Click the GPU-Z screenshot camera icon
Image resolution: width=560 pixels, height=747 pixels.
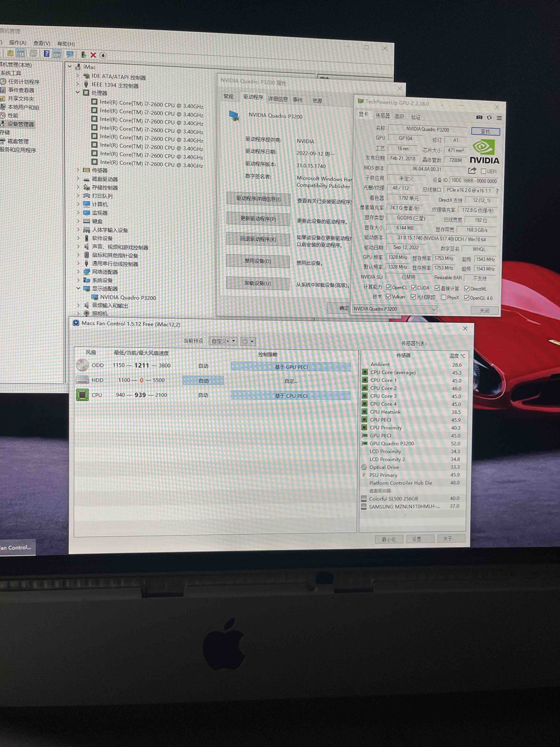(479, 117)
